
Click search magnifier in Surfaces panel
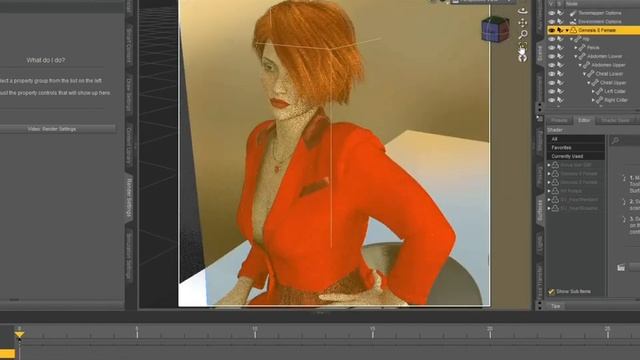coord(615,141)
